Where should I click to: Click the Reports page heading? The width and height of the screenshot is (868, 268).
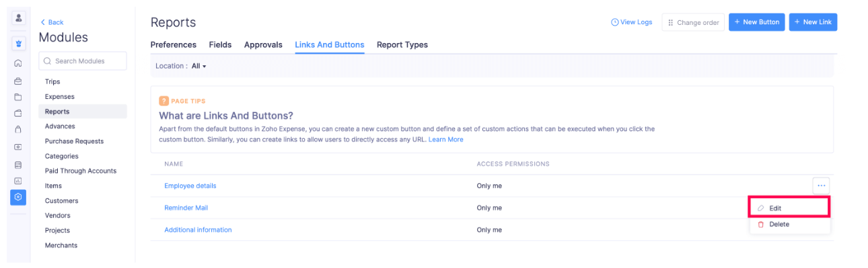tap(173, 22)
